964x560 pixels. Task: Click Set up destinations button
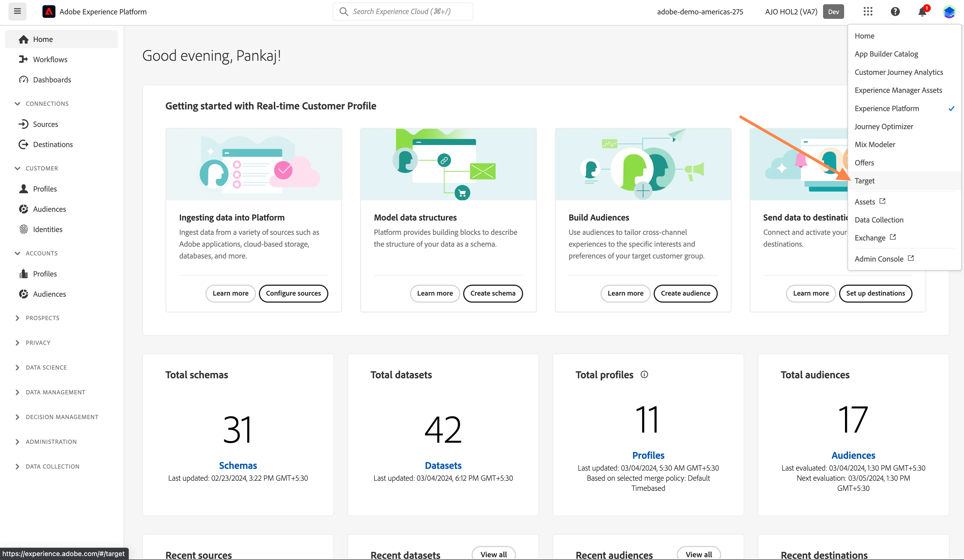[x=875, y=293]
